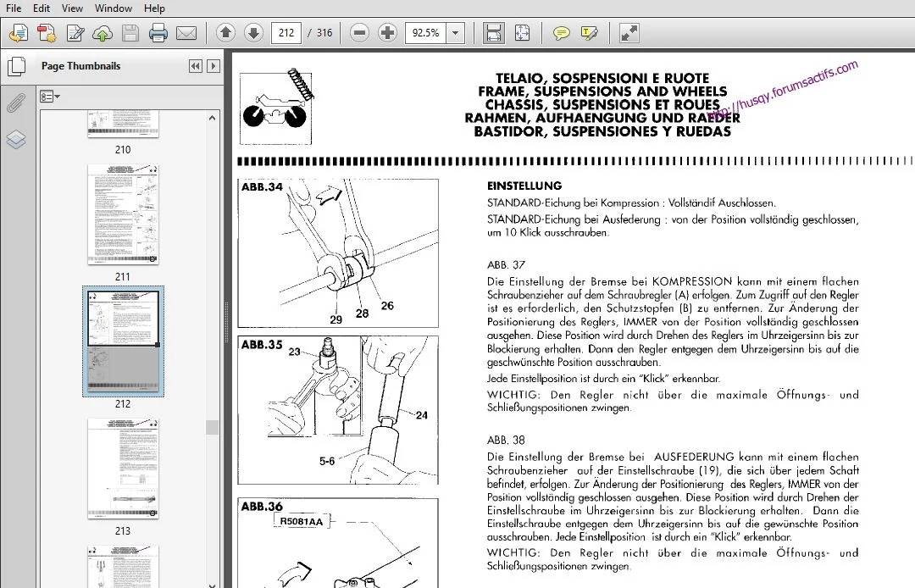Open the Page Thumbnails panel icon
The height and width of the screenshot is (588, 915).
pyautogui.click(x=16, y=67)
